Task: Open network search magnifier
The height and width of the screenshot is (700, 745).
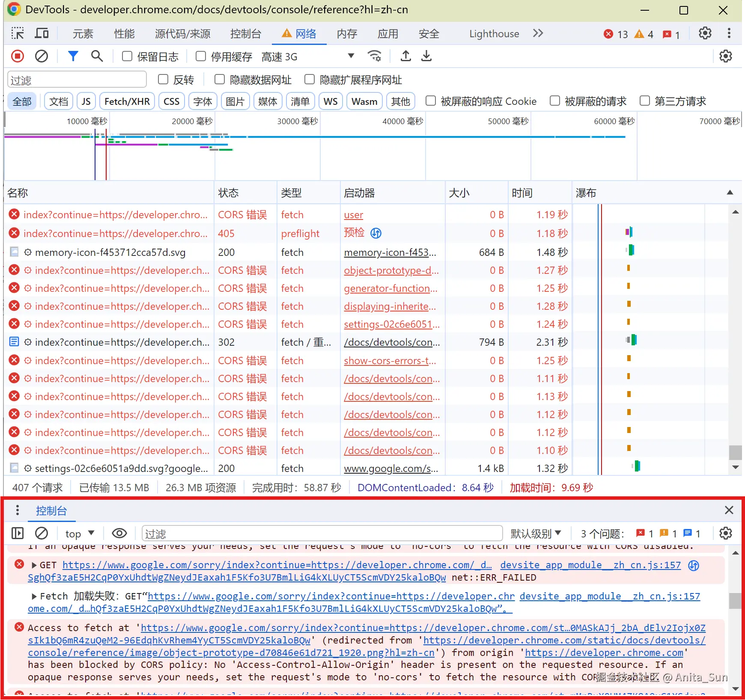Action: pyautogui.click(x=97, y=56)
